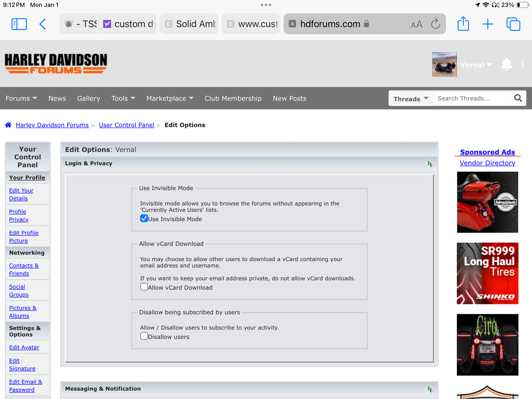Click the notification bell icon
The image size is (532, 399).
506,64
